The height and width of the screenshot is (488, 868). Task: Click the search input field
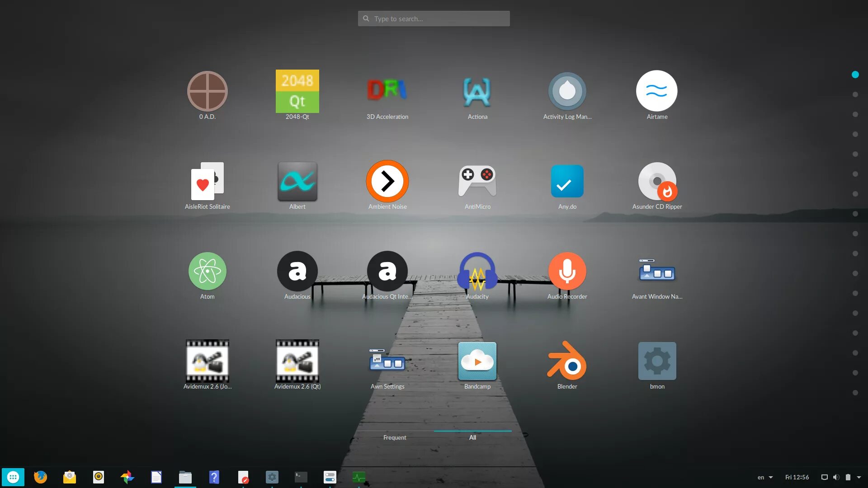pyautogui.click(x=434, y=19)
